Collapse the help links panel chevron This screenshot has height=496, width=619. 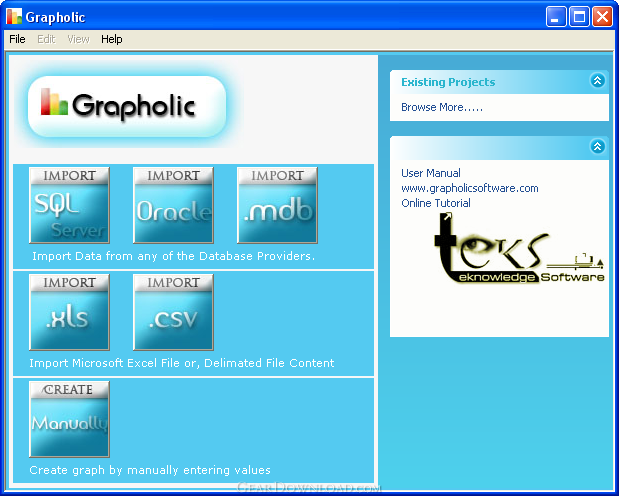tap(597, 147)
